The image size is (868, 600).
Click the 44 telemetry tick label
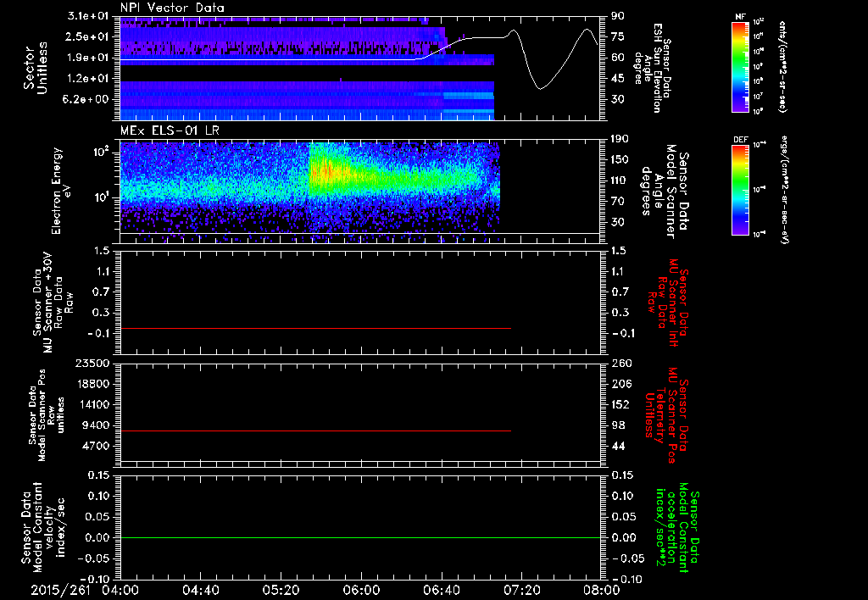pyautogui.click(x=618, y=446)
